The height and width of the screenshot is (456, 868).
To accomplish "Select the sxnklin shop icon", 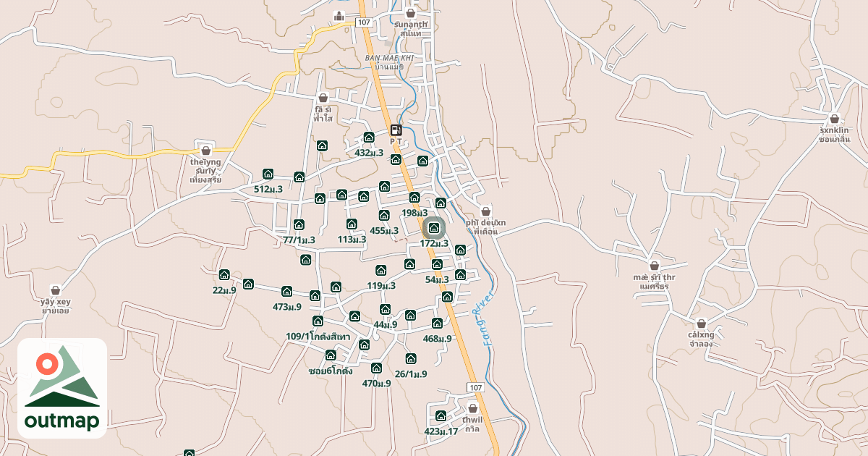I will [834, 119].
